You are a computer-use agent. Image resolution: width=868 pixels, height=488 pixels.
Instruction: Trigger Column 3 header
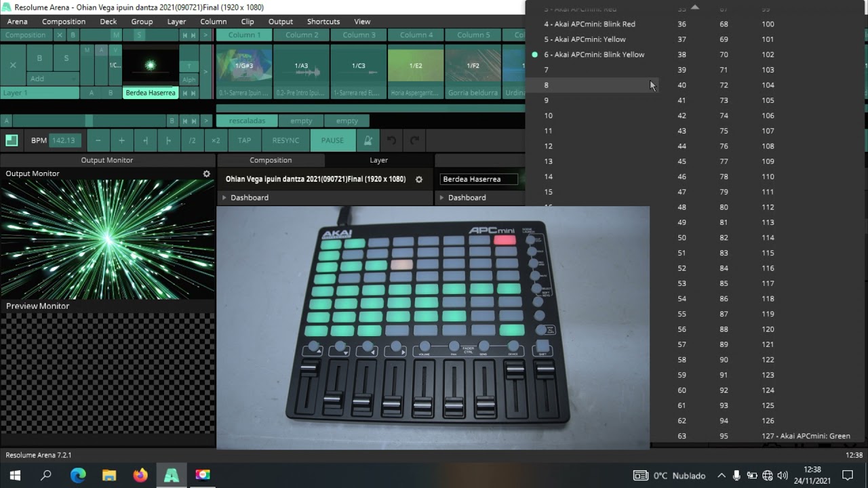(x=359, y=35)
